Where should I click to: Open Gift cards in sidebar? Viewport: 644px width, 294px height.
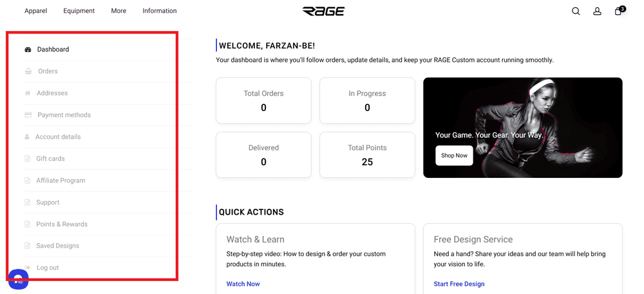(50, 159)
